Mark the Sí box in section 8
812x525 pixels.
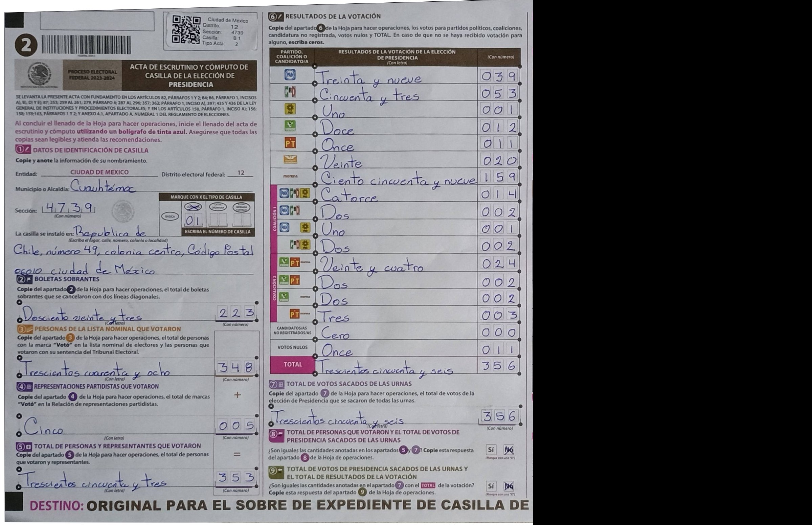tap(491, 450)
